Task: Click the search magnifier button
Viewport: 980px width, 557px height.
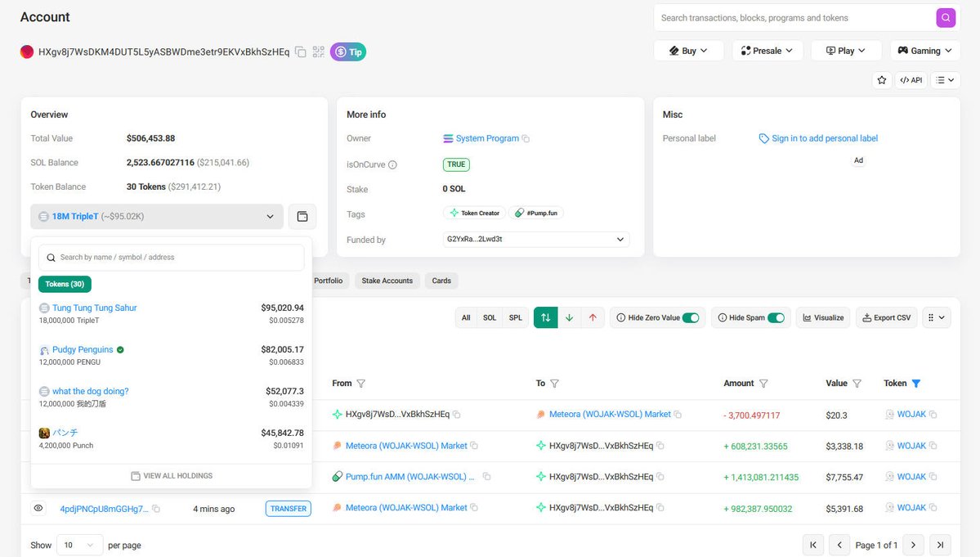Action: 946,18
